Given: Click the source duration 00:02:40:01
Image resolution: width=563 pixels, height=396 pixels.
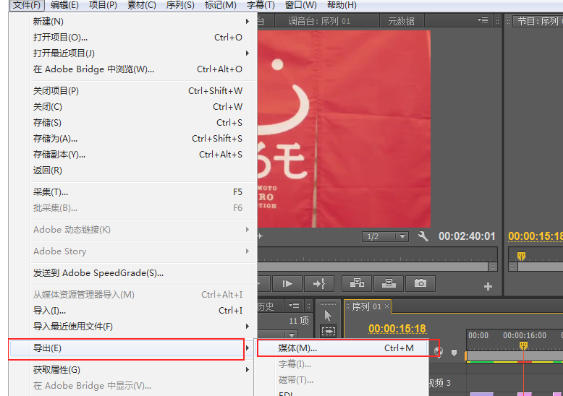Looking at the screenshot, I should click(x=467, y=236).
